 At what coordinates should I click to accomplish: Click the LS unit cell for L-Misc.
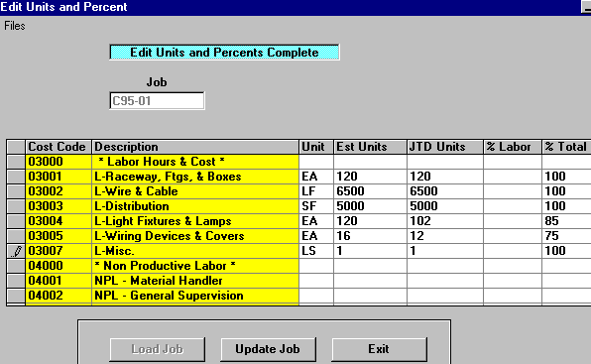(x=316, y=251)
